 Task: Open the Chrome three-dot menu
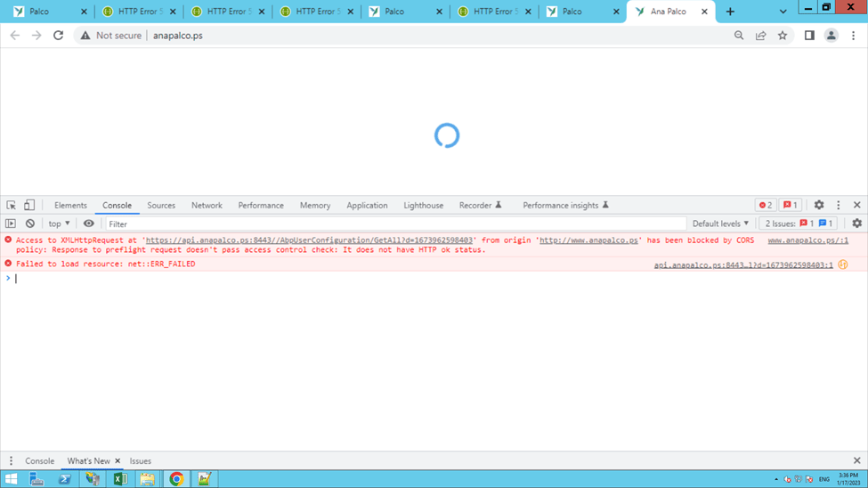(x=853, y=36)
